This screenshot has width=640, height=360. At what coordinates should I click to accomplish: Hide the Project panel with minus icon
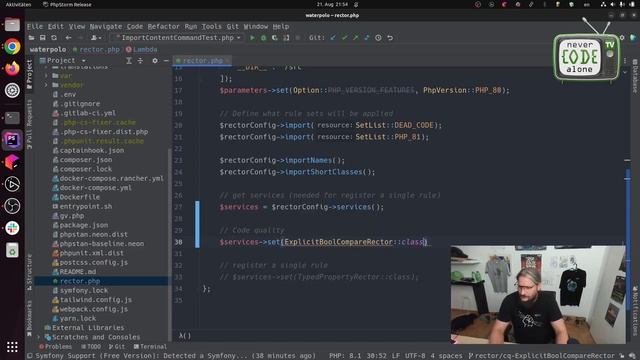tap(166, 60)
